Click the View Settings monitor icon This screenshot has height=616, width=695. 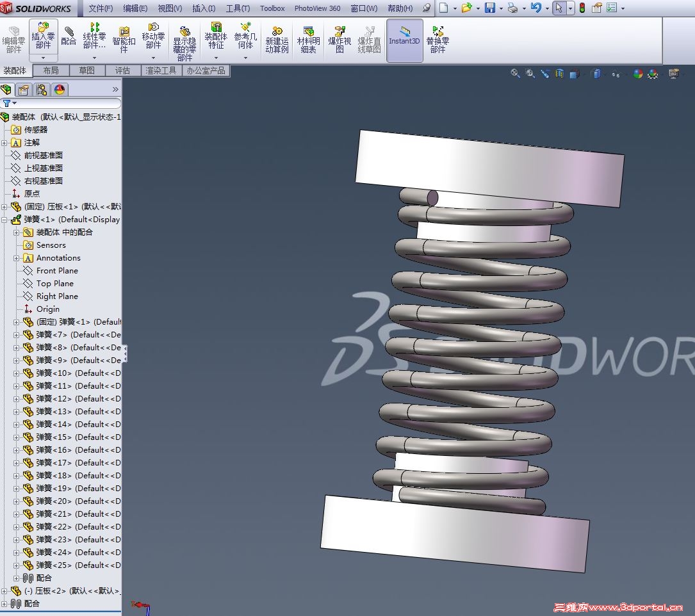674,74
